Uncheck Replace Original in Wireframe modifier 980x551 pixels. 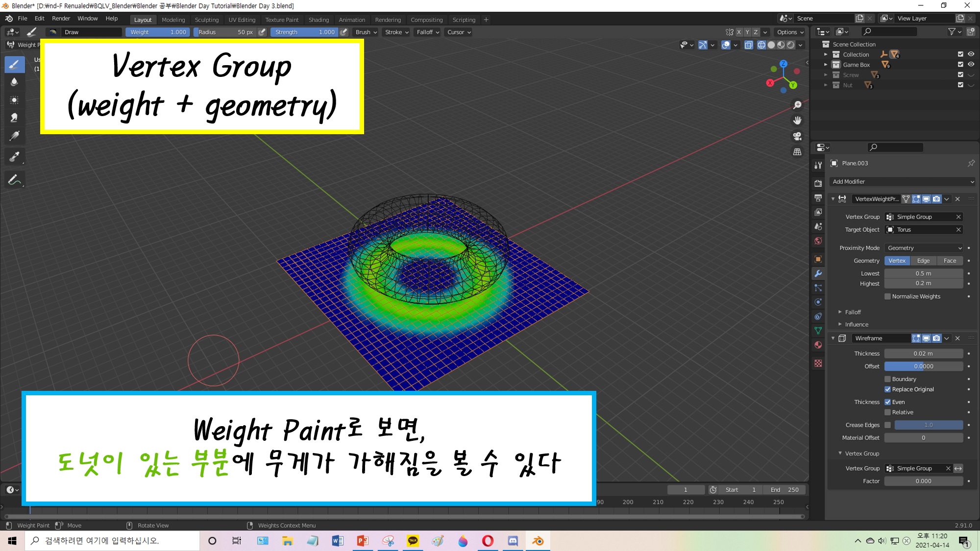[887, 389]
